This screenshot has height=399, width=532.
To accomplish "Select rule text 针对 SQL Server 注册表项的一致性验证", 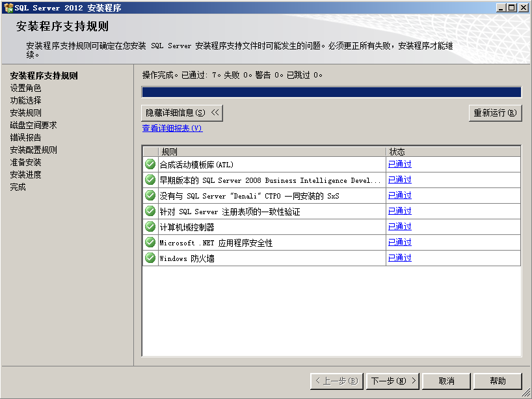I will pyautogui.click(x=230, y=212).
